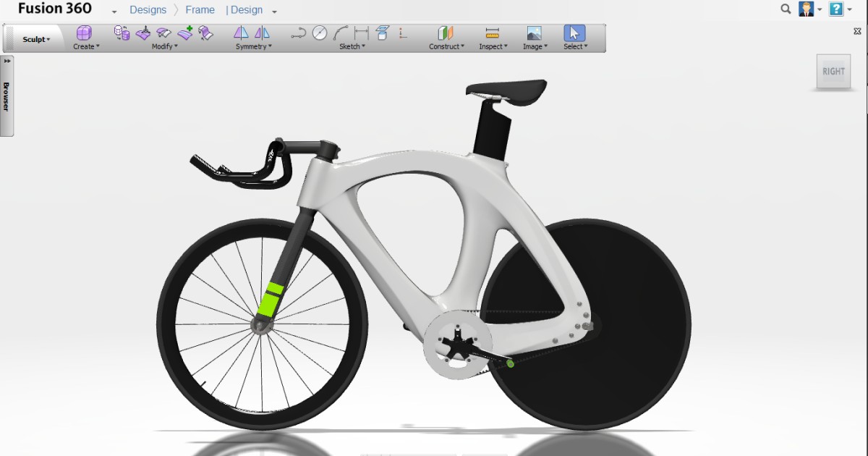Screen dimensions: 868x456
Task: Click the Insert Edge icon with green plus
Action: [x=186, y=32]
